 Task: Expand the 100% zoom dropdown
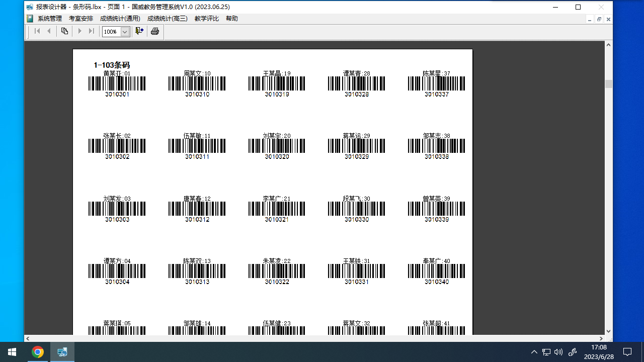[x=125, y=32]
